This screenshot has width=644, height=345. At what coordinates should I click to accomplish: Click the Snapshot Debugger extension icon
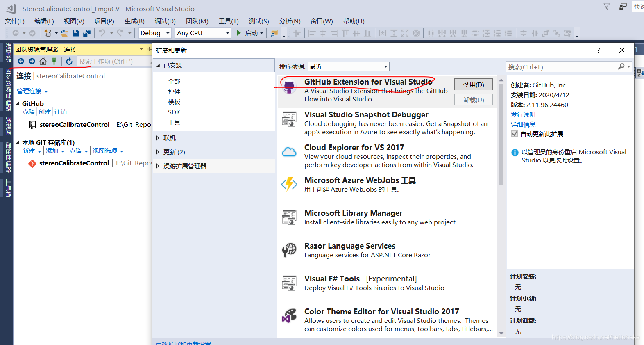coord(289,119)
